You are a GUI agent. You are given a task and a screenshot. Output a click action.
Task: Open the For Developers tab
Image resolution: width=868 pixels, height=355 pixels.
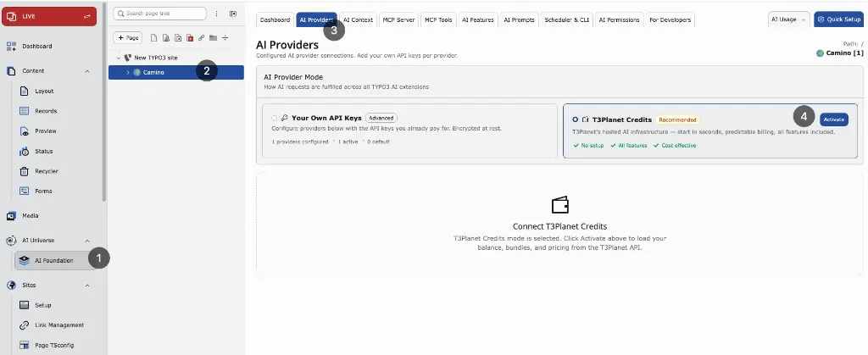point(670,19)
